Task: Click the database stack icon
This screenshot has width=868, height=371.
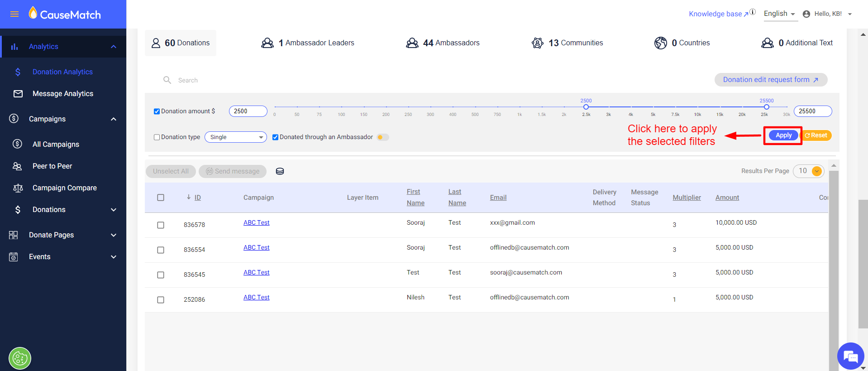Action: (280, 171)
